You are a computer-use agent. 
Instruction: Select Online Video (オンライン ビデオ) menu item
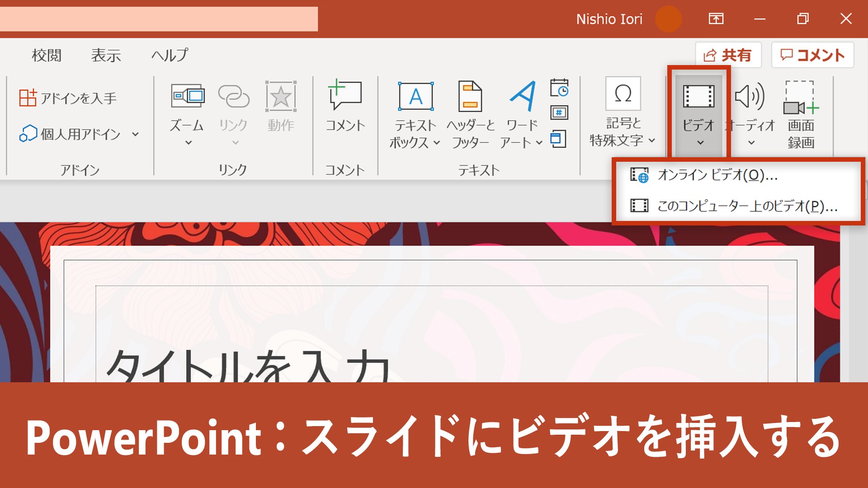pyautogui.click(x=739, y=175)
